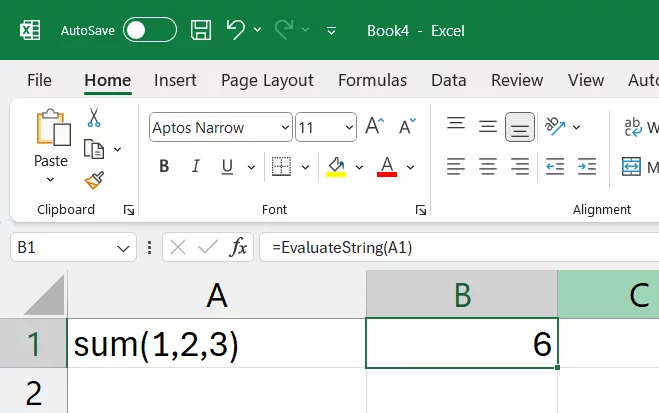
Task: Apply the yellow Fill Color swatch
Action: [336, 166]
